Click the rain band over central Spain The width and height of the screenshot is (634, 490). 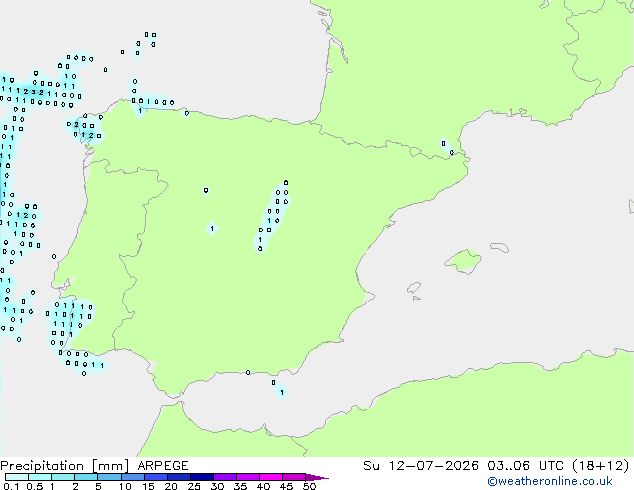click(272, 216)
